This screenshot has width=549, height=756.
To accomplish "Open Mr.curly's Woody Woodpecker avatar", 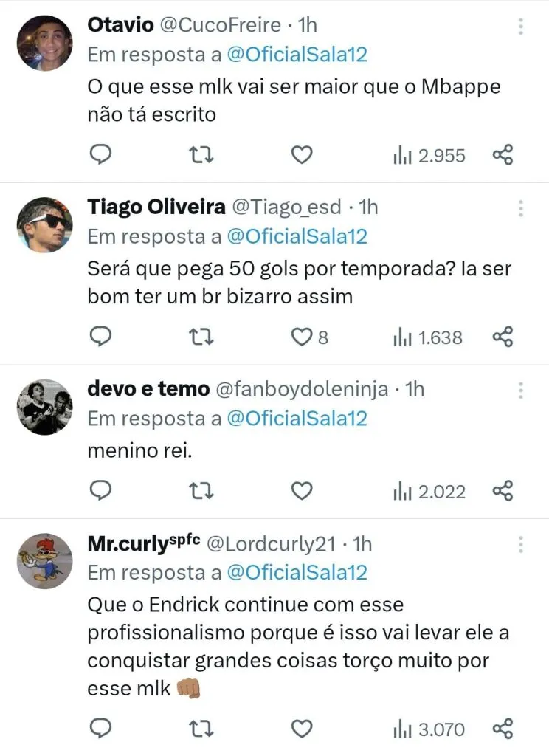I will point(45,561).
